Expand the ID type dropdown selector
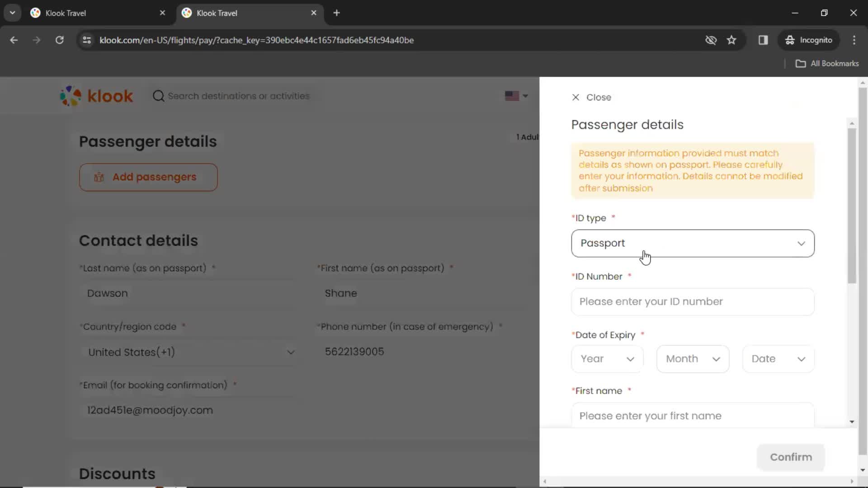Screen dimensions: 868x488 [693, 243]
